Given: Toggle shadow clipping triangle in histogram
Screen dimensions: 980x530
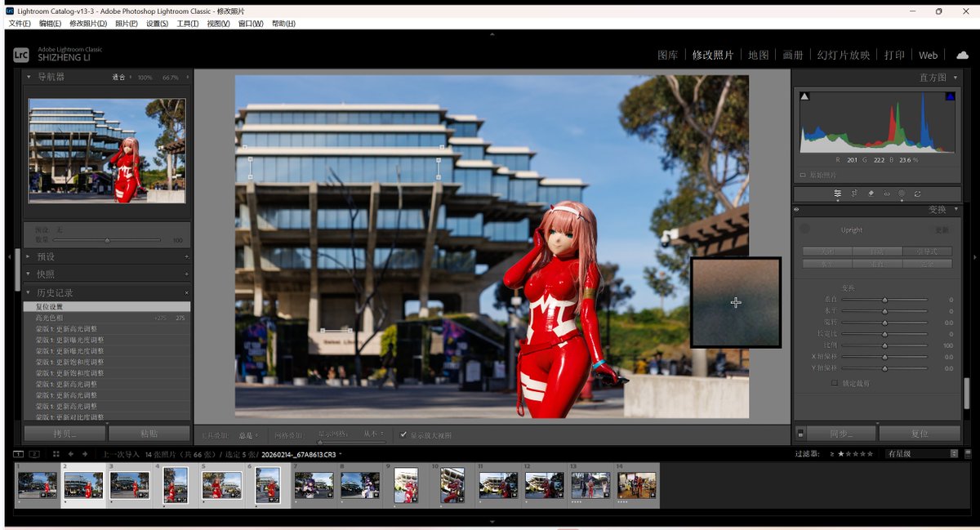Looking at the screenshot, I should pyautogui.click(x=804, y=96).
